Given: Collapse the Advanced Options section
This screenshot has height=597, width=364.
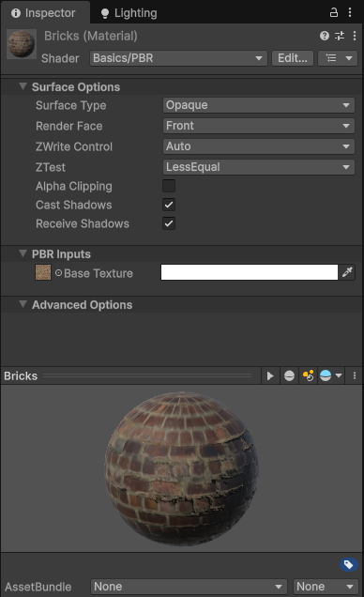Looking at the screenshot, I should point(23,304).
